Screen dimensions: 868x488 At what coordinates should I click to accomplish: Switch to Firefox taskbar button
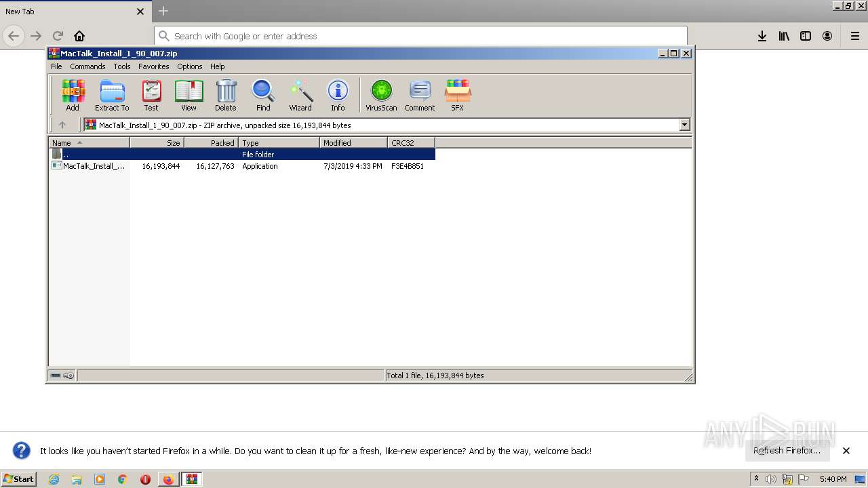[168, 479]
